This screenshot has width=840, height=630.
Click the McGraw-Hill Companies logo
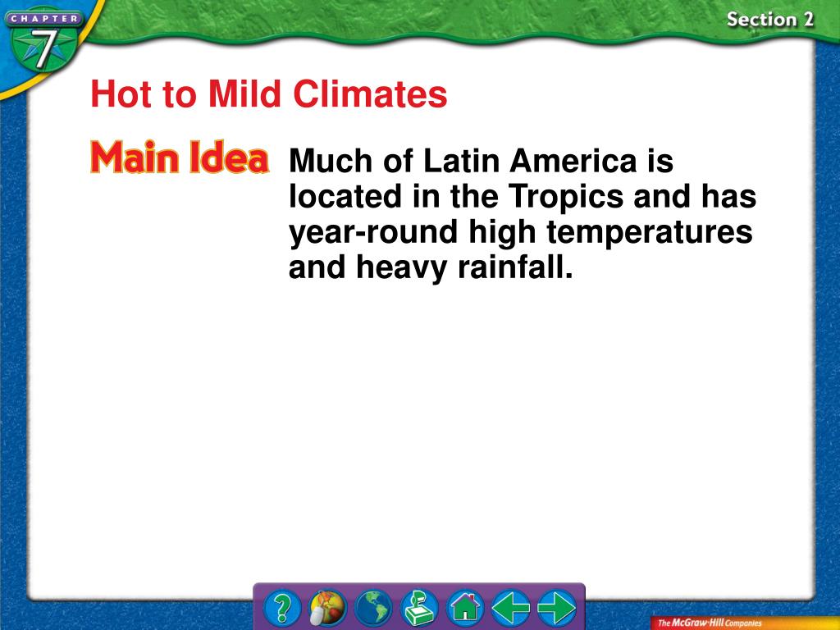(710, 623)
